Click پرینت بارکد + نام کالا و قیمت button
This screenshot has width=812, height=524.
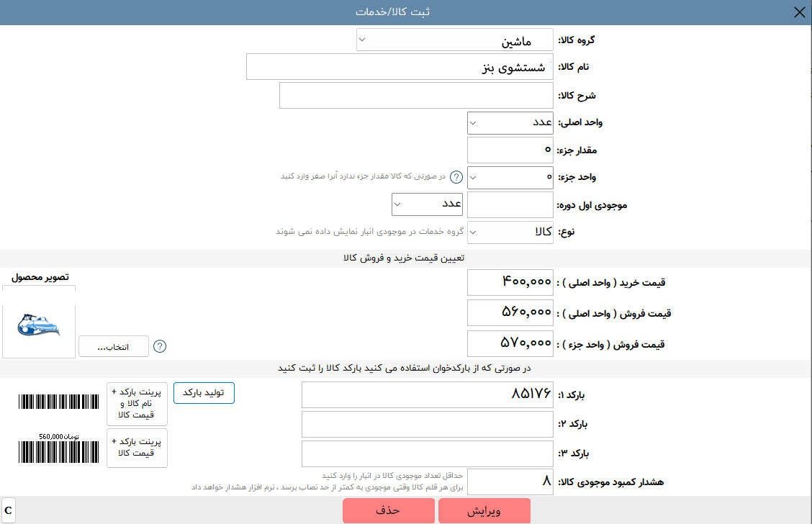pos(137,403)
